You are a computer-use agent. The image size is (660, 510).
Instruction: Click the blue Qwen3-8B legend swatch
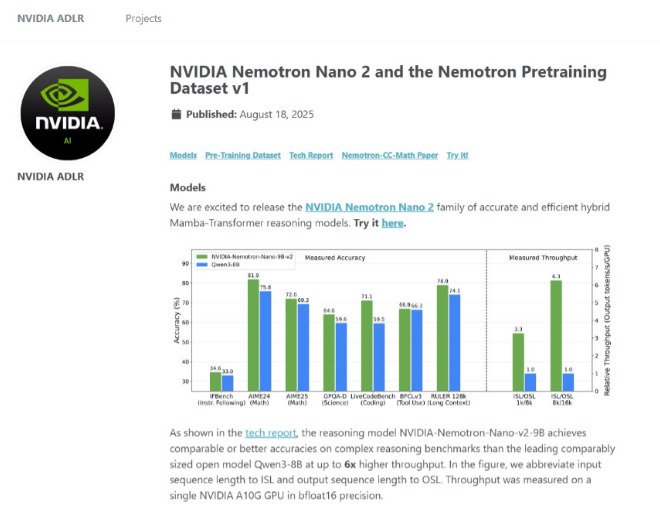(x=202, y=265)
